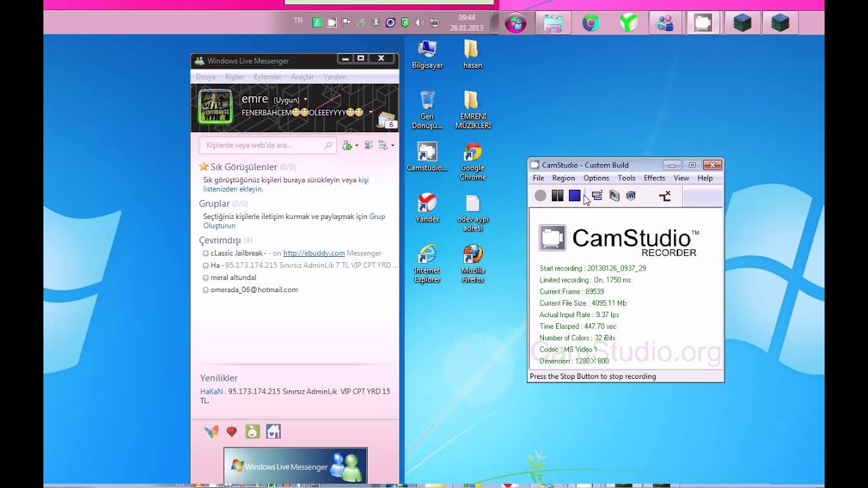Viewport: 868px width, 488px height.
Task: Select the Google Chrome desktop shortcut
Action: coord(473,161)
